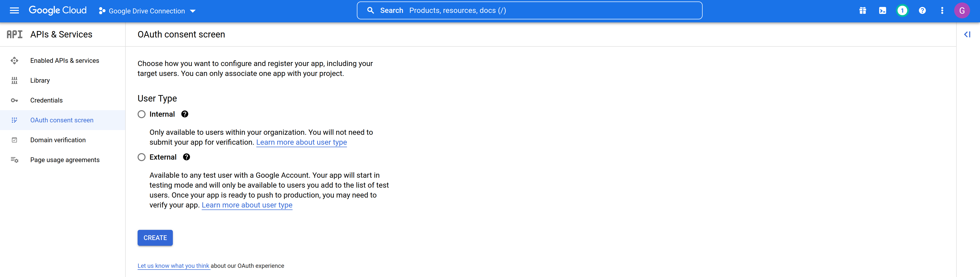The height and width of the screenshot is (277, 980).
Task: Go to Credentials in sidebar
Action: point(46,100)
